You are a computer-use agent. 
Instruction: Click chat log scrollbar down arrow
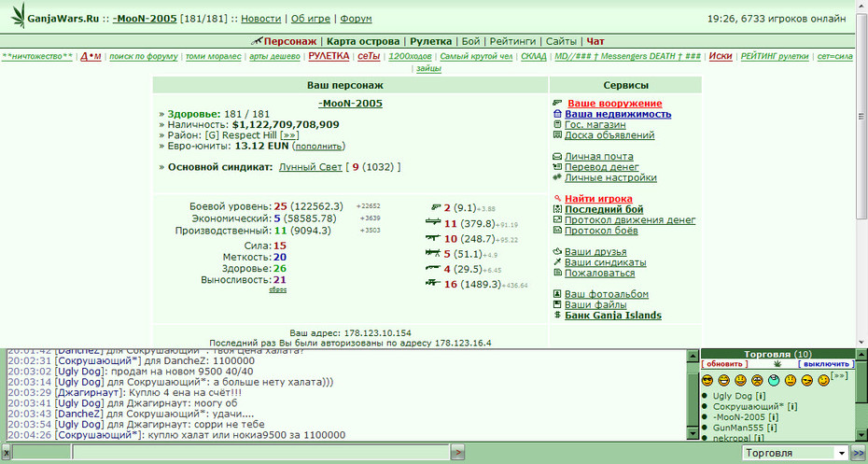693,433
